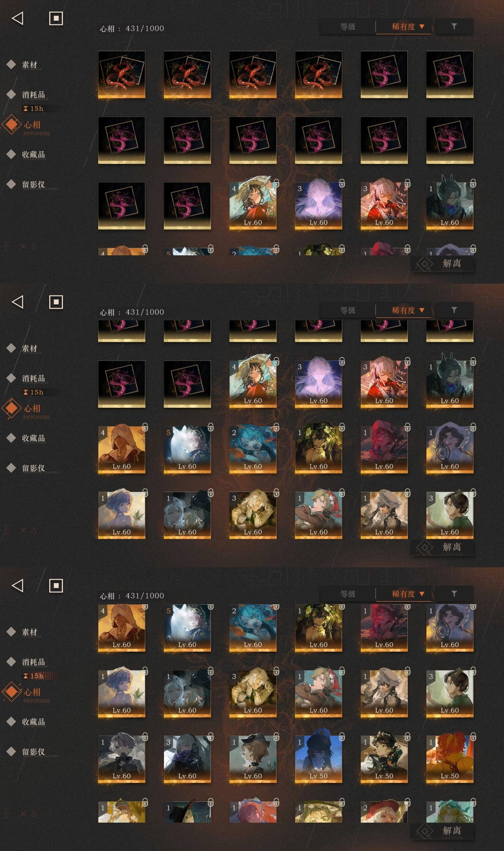This screenshot has height=851, width=504.
Task: Select the orange-haired Lv.50 psychube
Action: pos(450,759)
